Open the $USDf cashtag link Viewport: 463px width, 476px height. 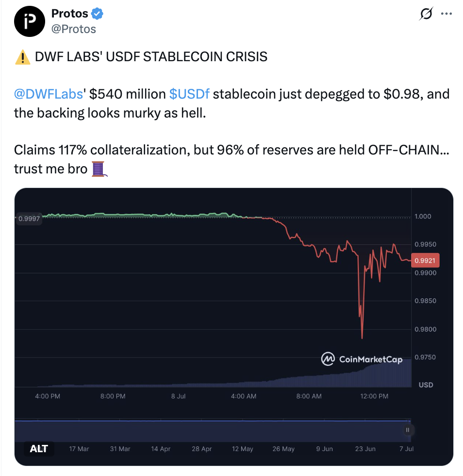click(189, 94)
